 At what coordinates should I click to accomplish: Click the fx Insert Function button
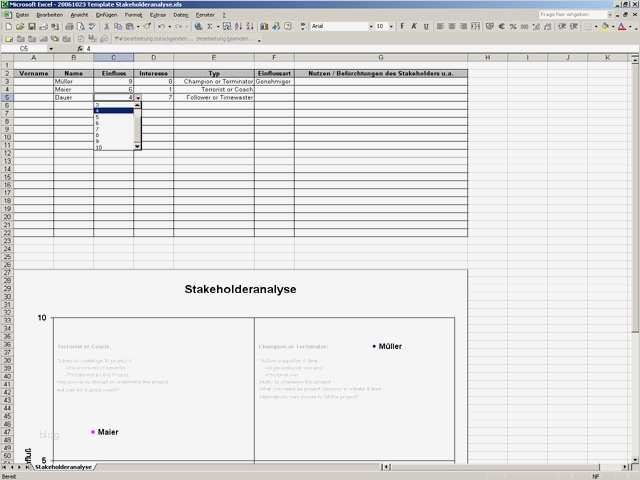click(80, 49)
